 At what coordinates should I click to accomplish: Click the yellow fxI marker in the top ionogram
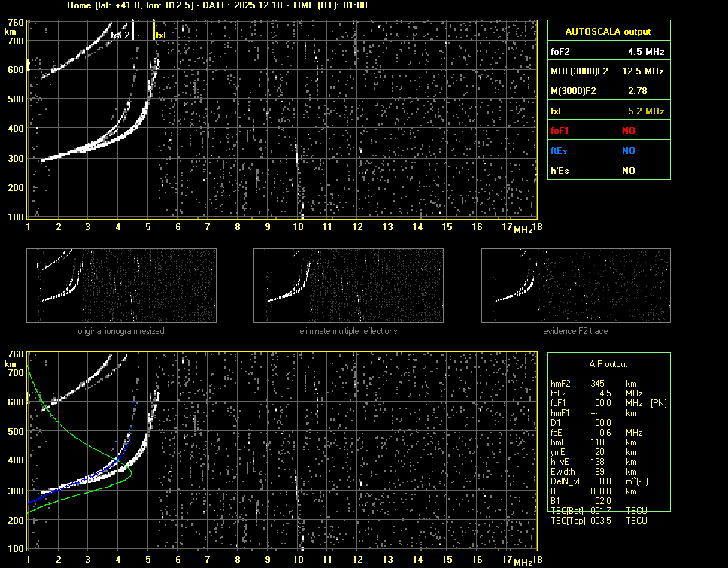(154, 30)
